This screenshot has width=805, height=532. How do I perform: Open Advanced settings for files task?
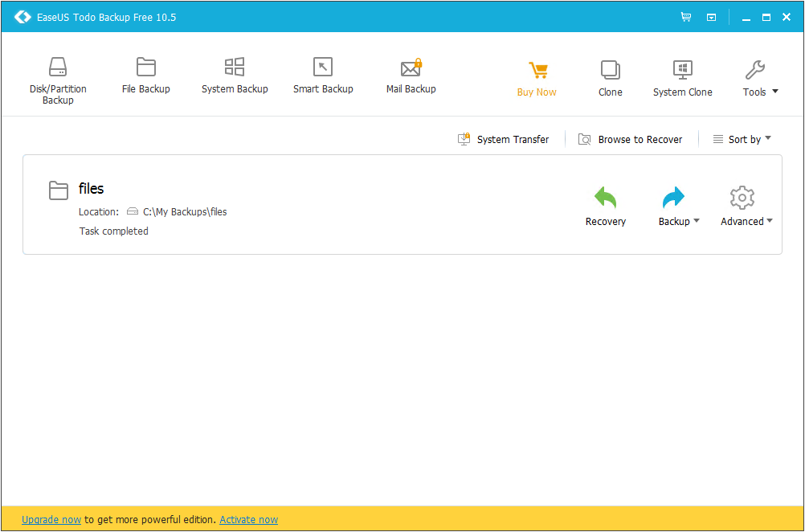pos(746,207)
